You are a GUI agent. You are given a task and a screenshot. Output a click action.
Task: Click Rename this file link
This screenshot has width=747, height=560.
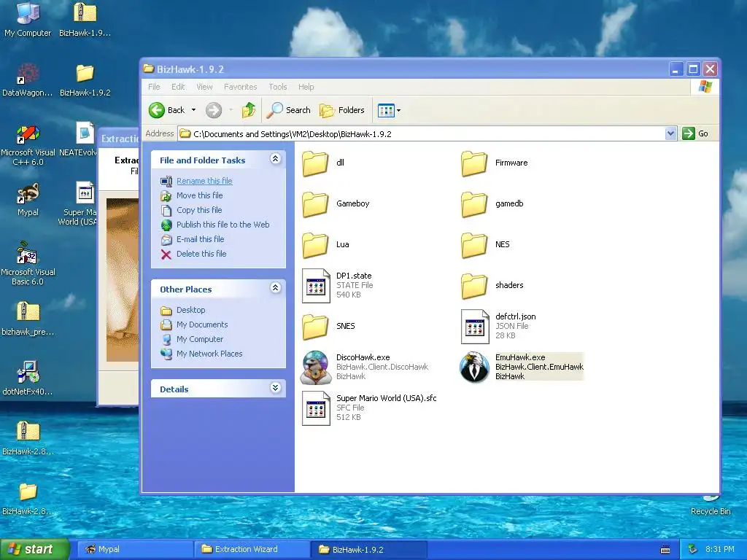coord(204,181)
